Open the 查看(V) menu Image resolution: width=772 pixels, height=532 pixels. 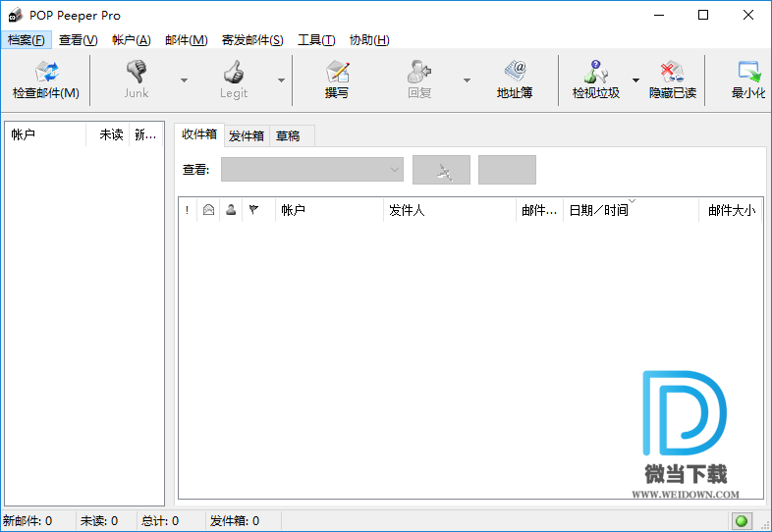coord(79,40)
